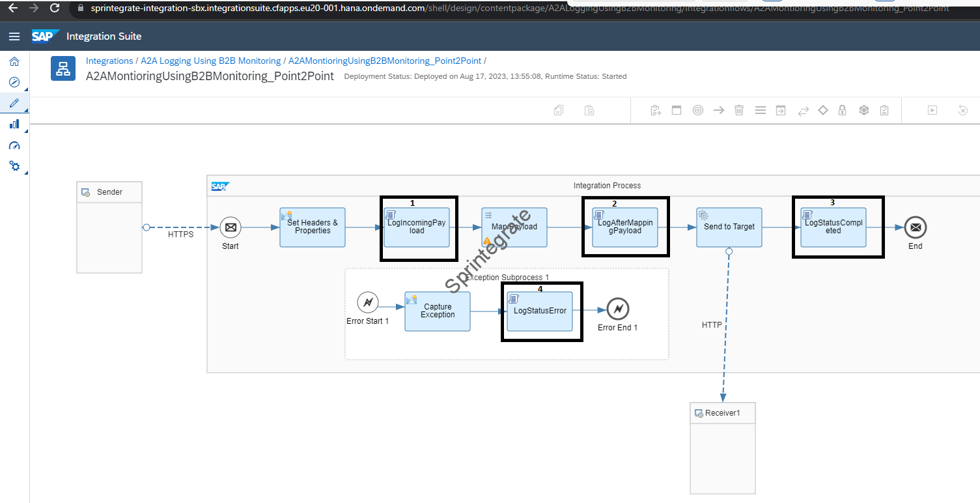Expand the Monitor sidebar submenu arrow
Viewport: 980px width, 503px height.
click(x=26, y=130)
